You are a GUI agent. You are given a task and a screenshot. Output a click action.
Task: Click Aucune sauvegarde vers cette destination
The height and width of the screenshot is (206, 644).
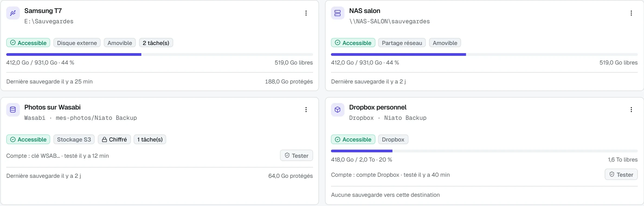(x=385, y=195)
